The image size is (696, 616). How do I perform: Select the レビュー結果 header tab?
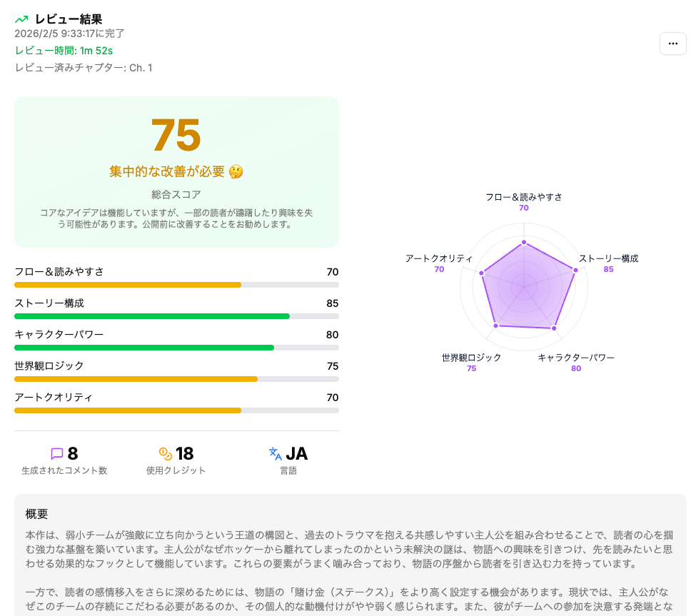[67, 19]
